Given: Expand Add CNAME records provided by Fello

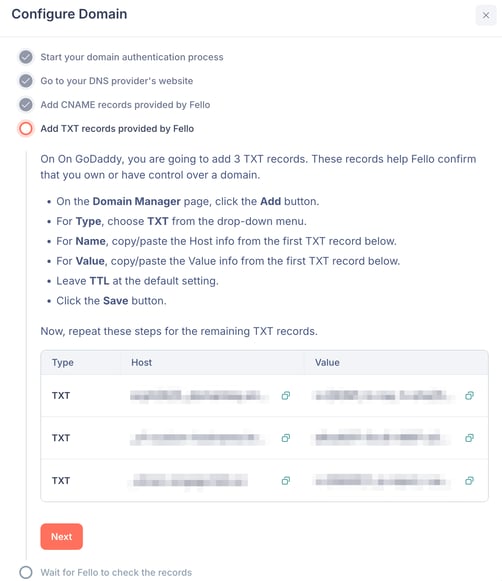Looking at the screenshot, I should tap(125, 105).
